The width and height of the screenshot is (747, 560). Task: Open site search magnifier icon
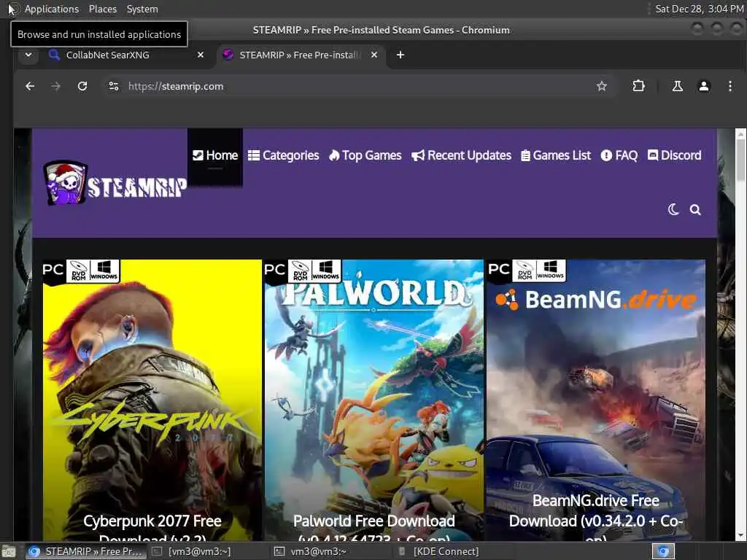pyautogui.click(x=695, y=209)
